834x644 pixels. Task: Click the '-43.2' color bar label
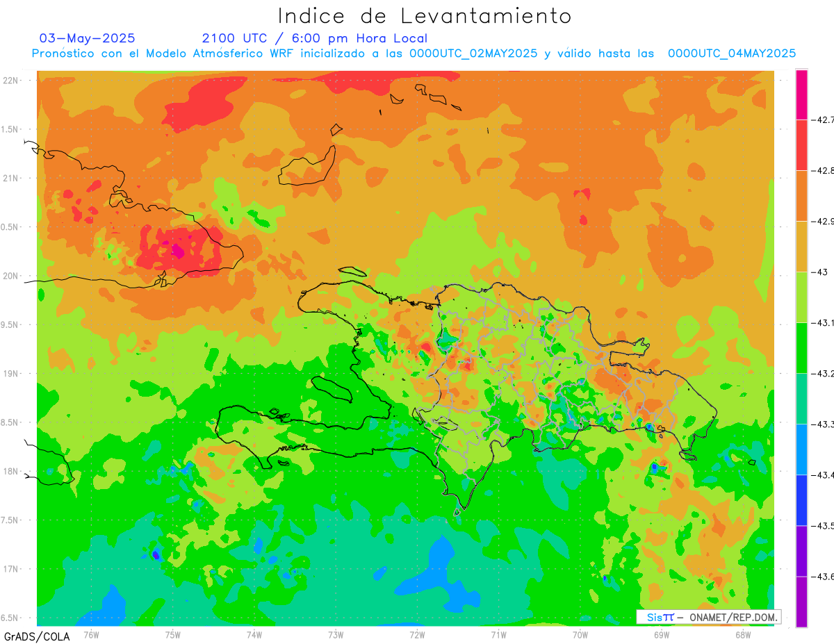(x=824, y=374)
